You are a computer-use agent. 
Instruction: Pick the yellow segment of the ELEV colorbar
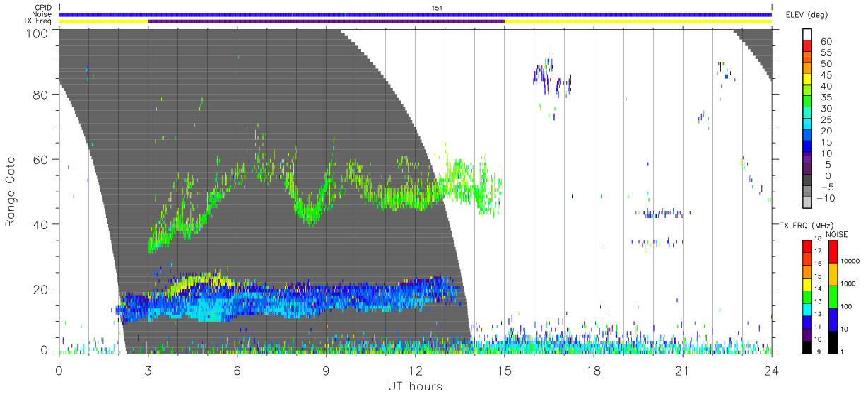[x=807, y=80]
